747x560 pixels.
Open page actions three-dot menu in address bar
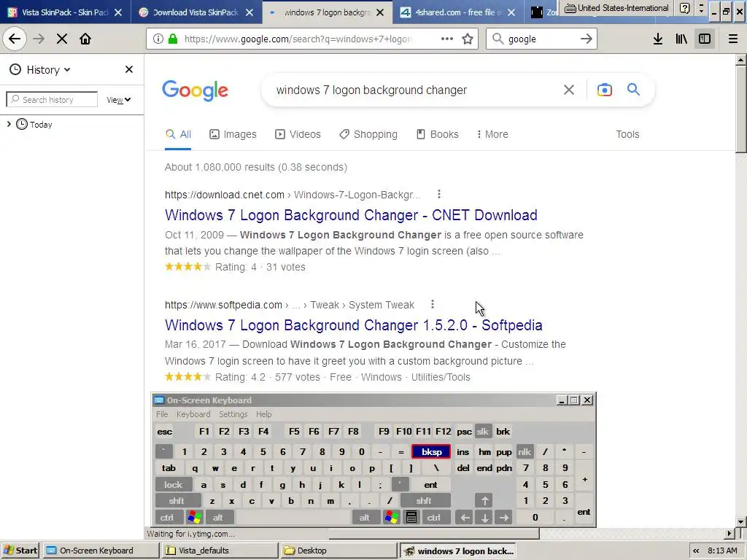coord(447,39)
